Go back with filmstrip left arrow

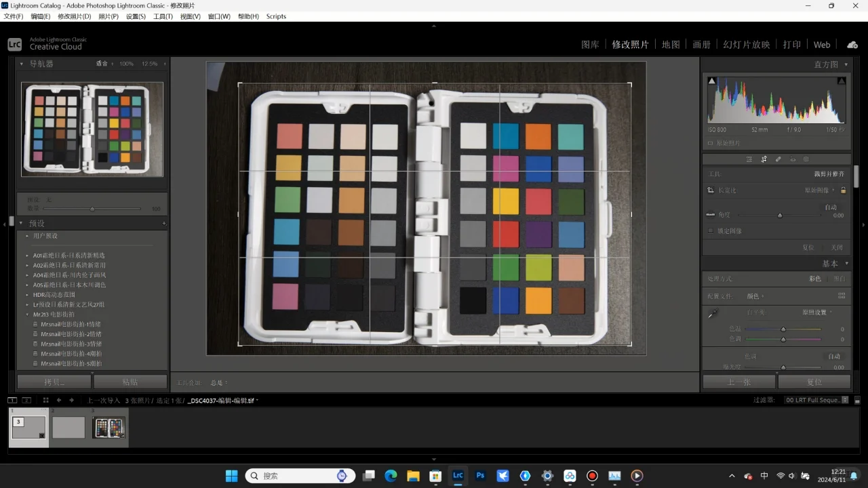(59, 401)
